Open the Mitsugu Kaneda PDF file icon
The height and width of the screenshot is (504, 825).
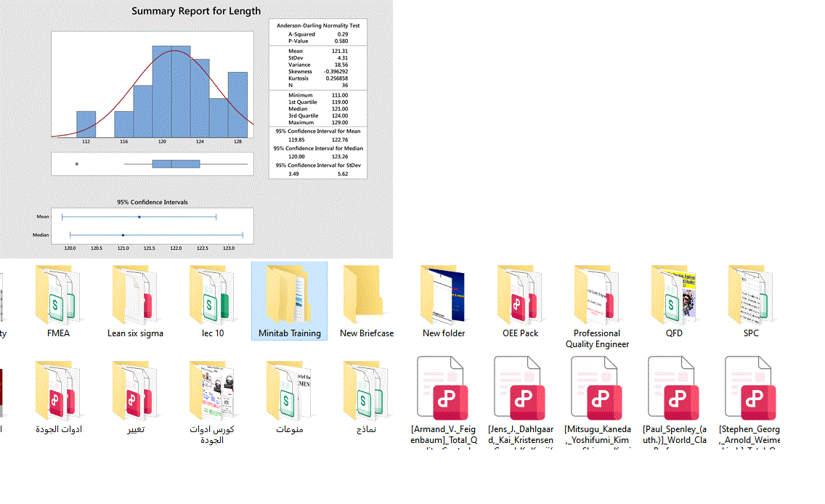click(x=597, y=389)
